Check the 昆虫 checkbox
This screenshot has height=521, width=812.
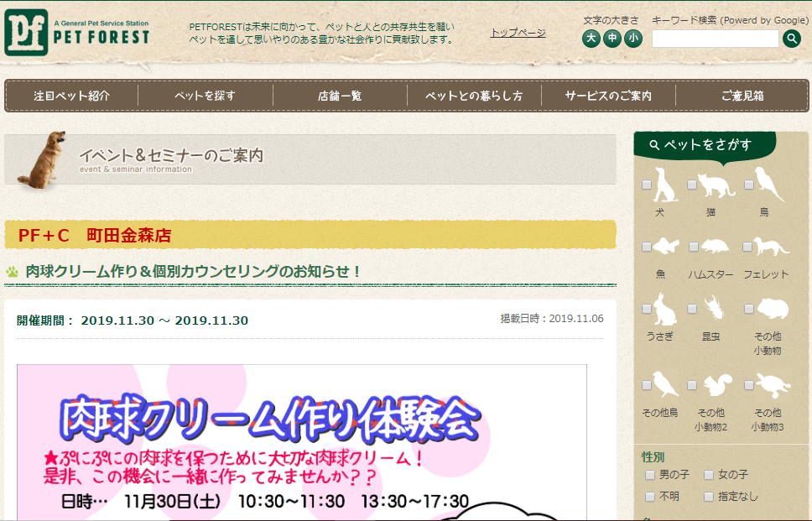692,309
